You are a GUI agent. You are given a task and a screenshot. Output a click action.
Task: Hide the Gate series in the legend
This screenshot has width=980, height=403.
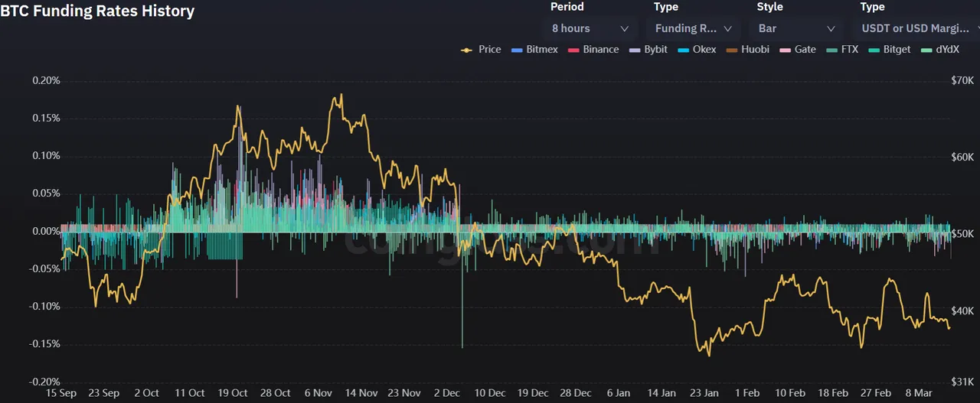pos(797,49)
